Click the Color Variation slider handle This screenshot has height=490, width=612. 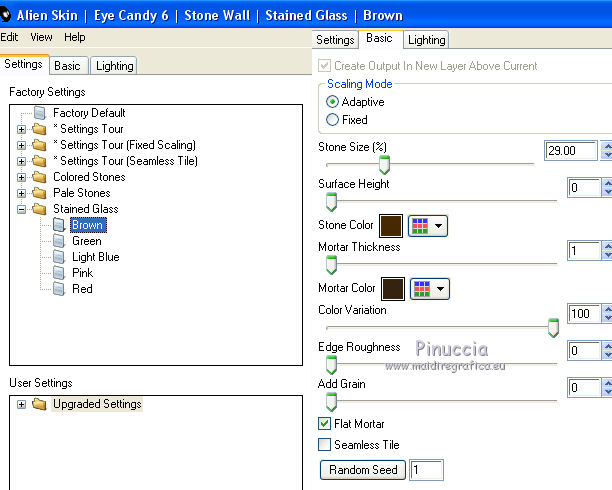[553, 328]
